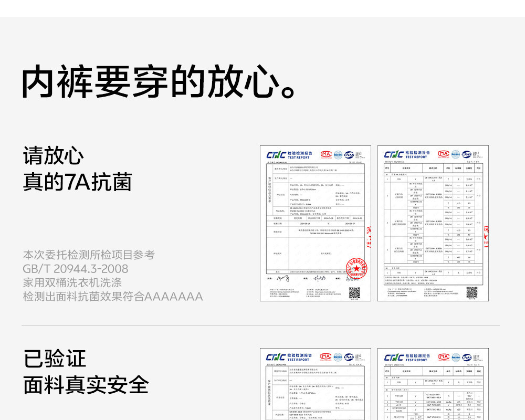Open the bottom-right fabric safety results page
Image resolution: width=525 pixels, height=420 pixels.
tap(433, 384)
